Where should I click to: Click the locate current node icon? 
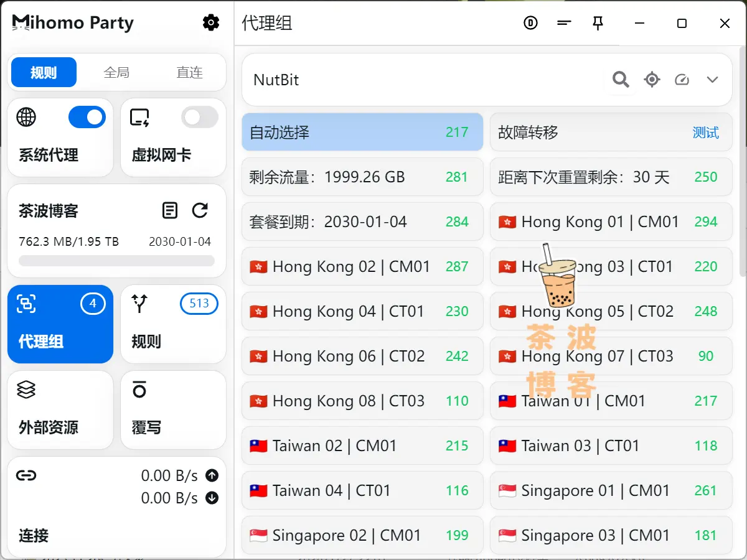(x=652, y=80)
